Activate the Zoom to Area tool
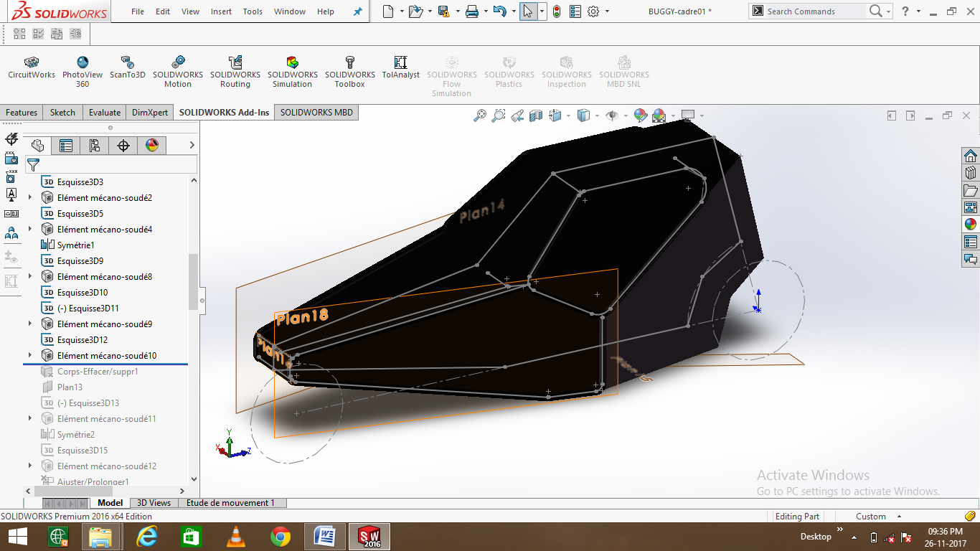980x551 pixels. tap(499, 116)
